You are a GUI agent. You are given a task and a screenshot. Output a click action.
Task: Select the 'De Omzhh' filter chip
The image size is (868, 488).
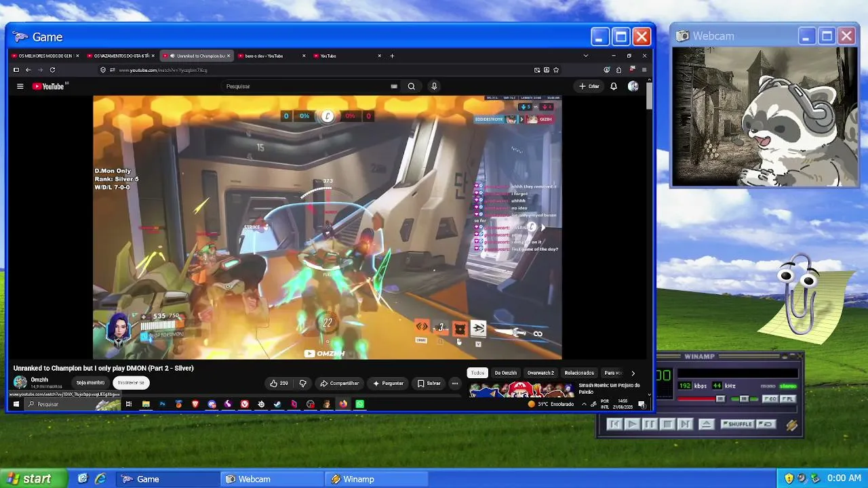505,373
